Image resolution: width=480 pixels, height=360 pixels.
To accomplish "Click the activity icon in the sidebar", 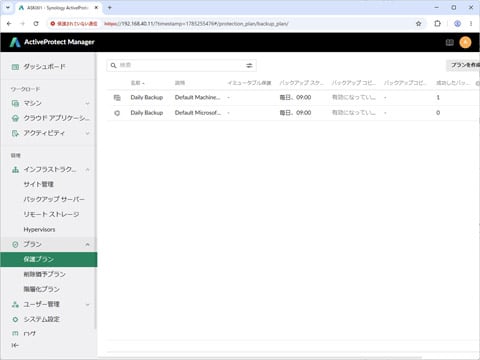I will click(15, 133).
